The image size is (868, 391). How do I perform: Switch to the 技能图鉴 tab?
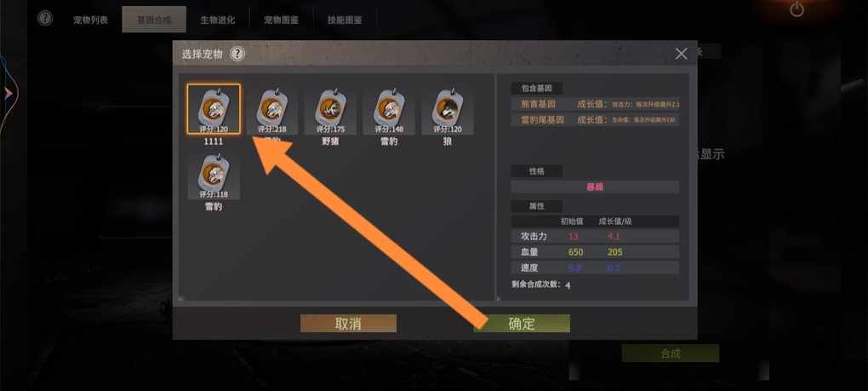point(345,20)
